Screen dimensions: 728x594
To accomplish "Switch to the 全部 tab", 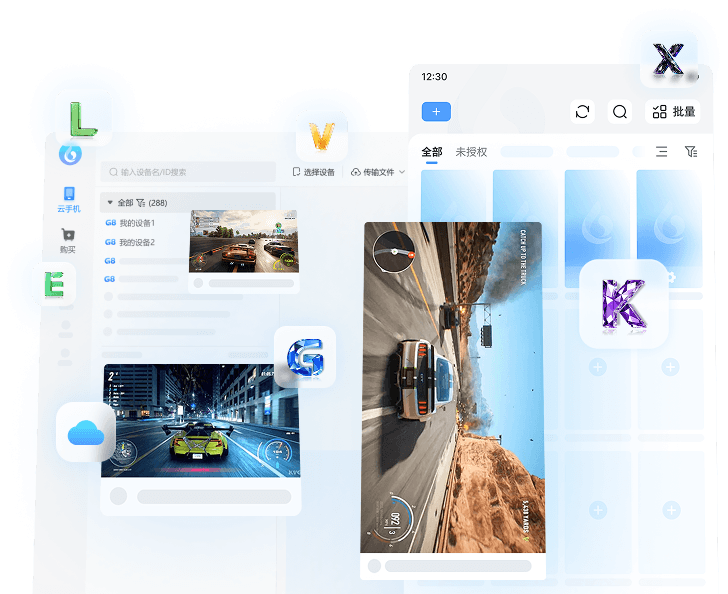I will pyautogui.click(x=432, y=152).
